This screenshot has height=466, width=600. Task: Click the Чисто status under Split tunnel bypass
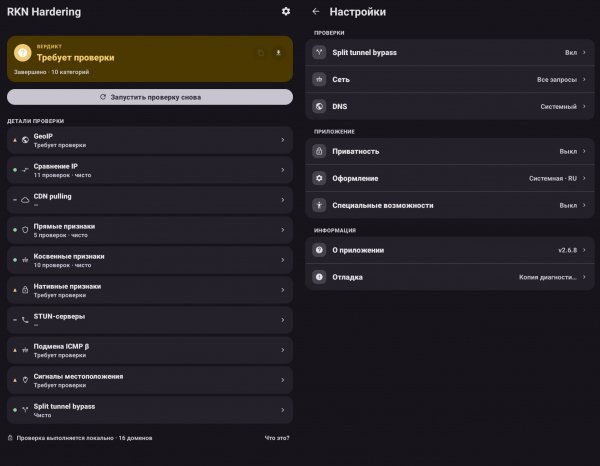click(42, 415)
